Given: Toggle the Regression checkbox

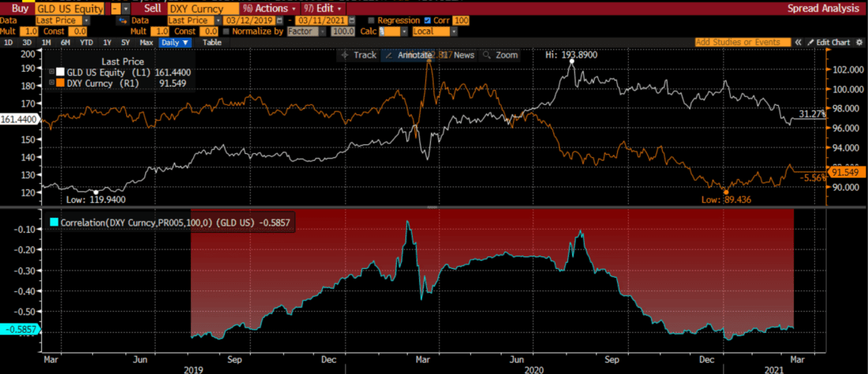Looking at the screenshot, I should [371, 21].
